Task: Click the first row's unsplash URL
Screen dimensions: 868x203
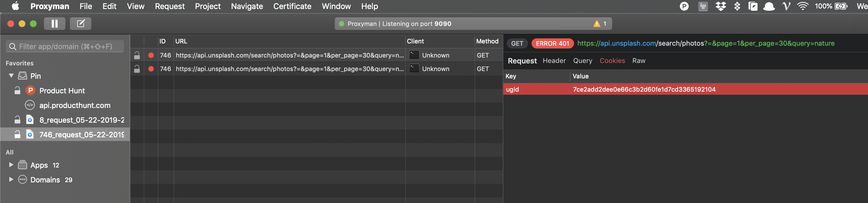Action: click(290, 55)
